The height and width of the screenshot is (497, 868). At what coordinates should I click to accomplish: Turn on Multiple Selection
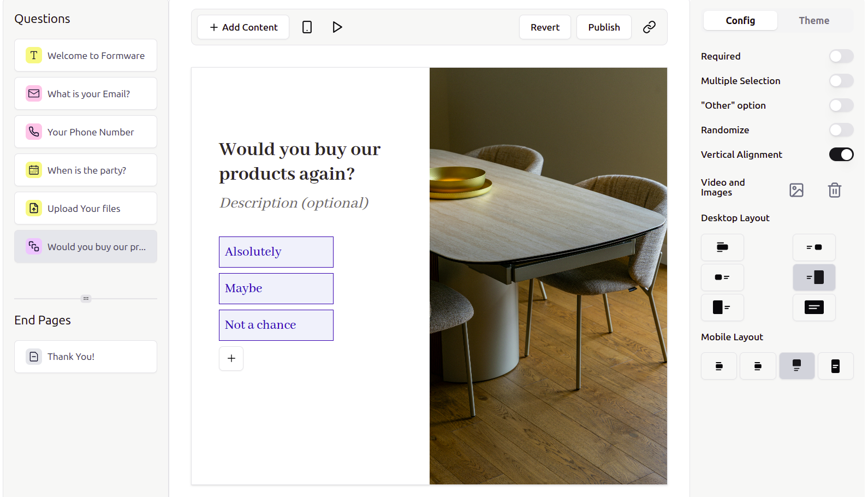point(841,81)
